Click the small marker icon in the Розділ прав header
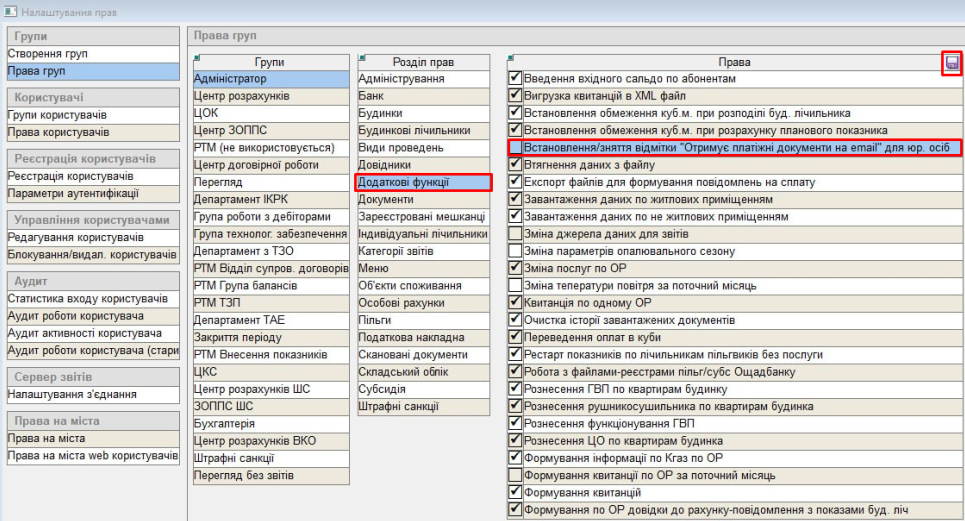 362,58
